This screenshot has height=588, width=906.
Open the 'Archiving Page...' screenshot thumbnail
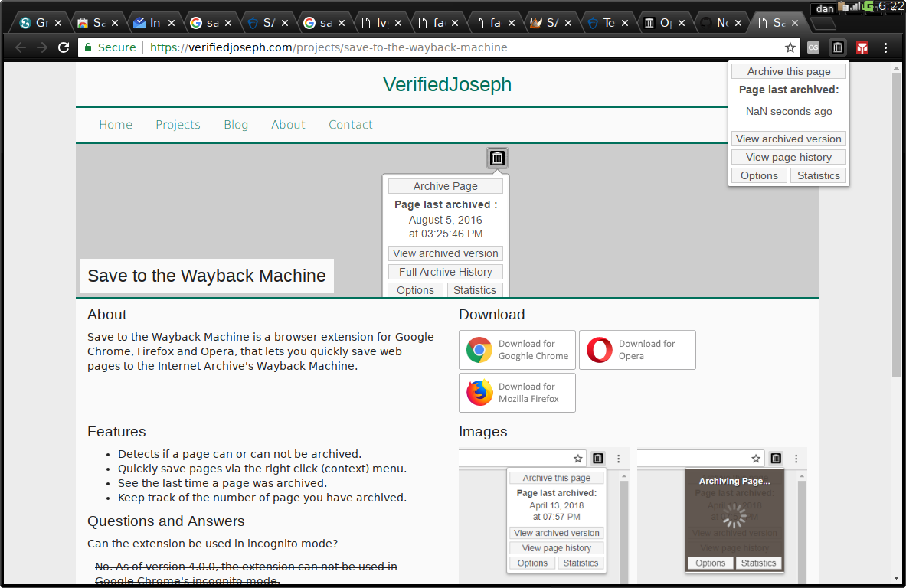tap(721, 515)
